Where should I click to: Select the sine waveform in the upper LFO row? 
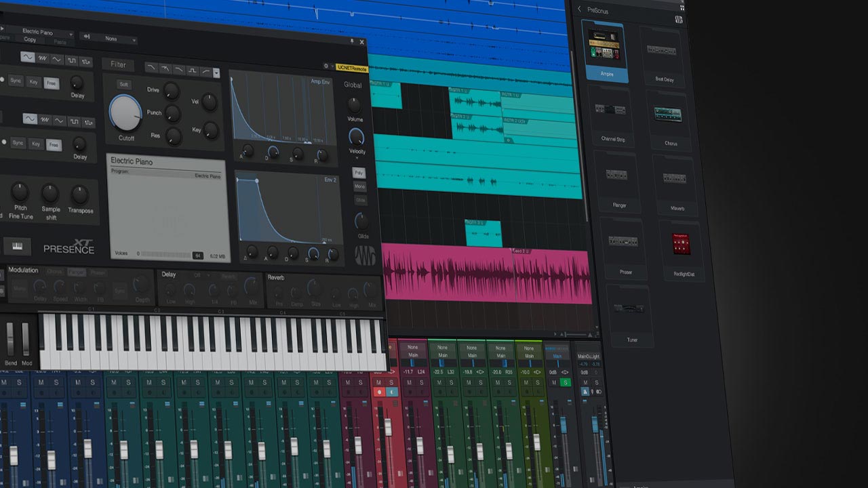click(x=28, y=57)
